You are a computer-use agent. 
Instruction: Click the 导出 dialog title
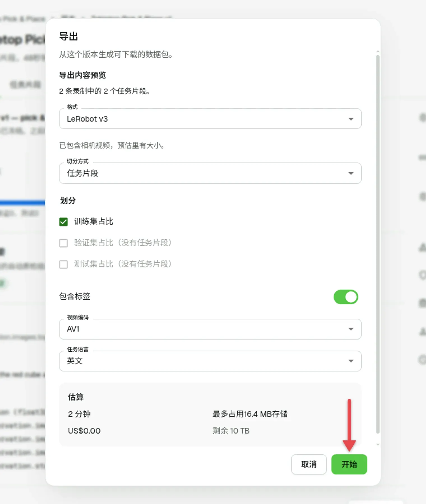point(68,36)
